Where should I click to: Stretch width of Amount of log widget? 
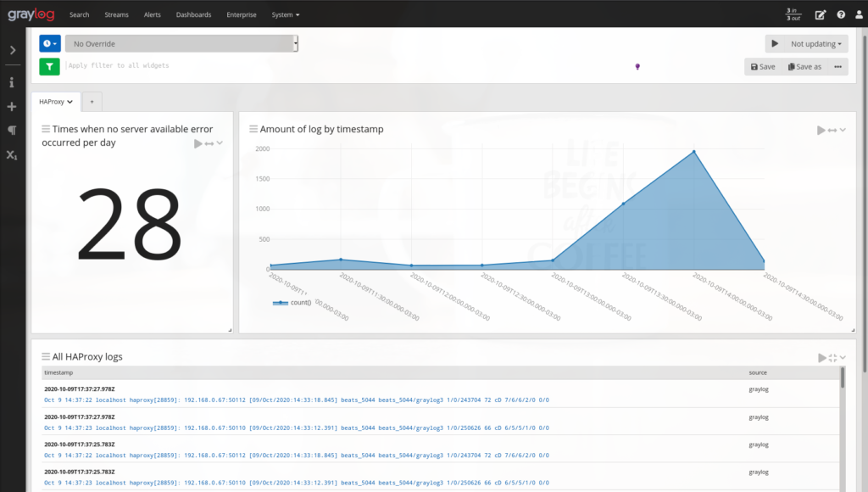coord(832,130)
